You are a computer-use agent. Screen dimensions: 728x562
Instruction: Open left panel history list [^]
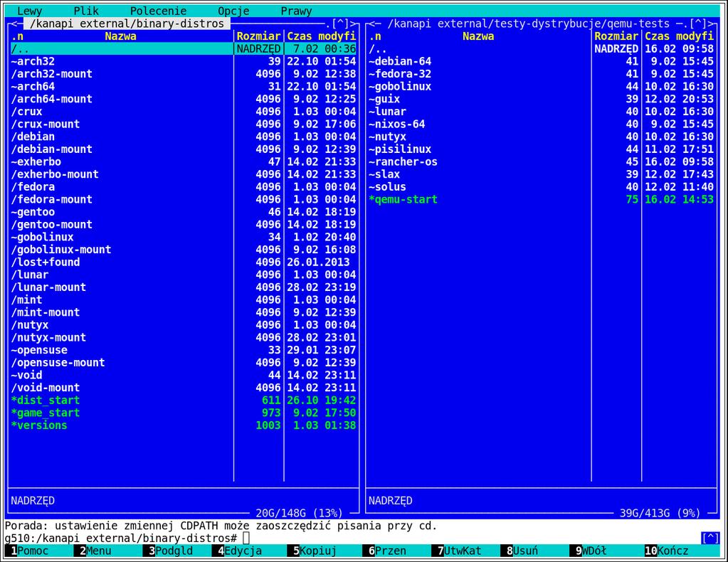[x=340, y=23]
